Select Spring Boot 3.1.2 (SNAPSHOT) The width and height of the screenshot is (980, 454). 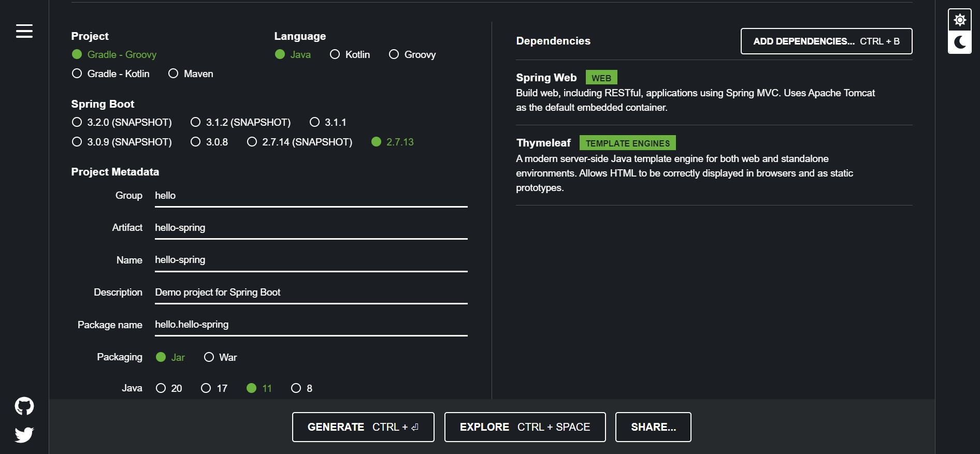click(x=241, y=122)
